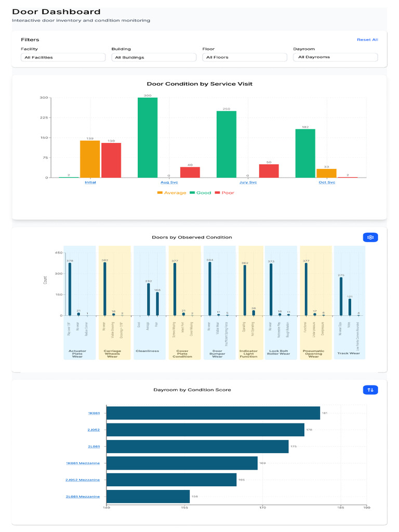
Task: Toggle the Poor legend series
Action: coord(224,193)
